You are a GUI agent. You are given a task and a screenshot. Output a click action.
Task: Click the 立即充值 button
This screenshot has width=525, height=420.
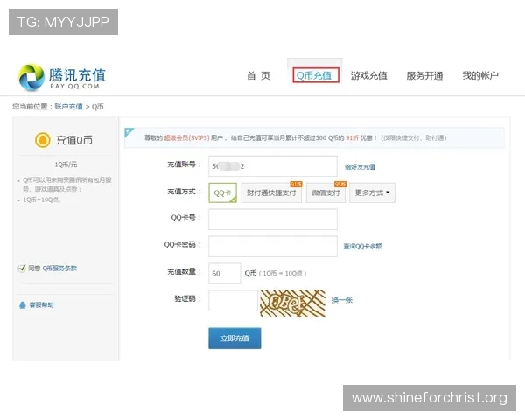[x=234, y=339]
